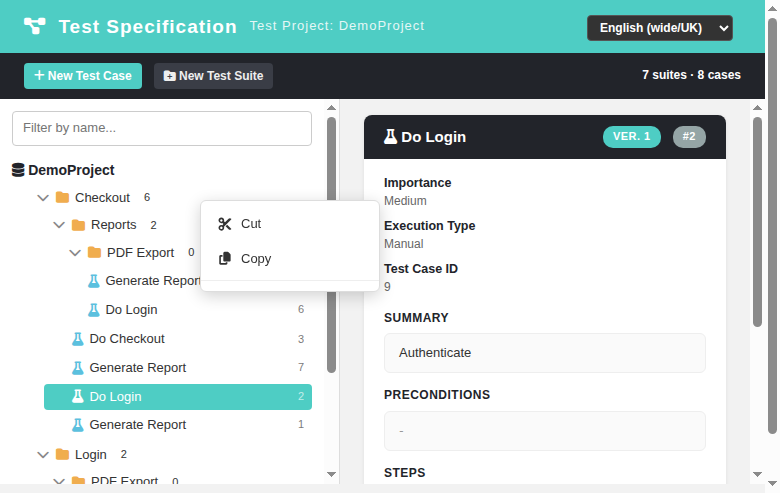Click the Manual execution type value
The width and height of the screenshot is (780, 493).
point(404,244)
